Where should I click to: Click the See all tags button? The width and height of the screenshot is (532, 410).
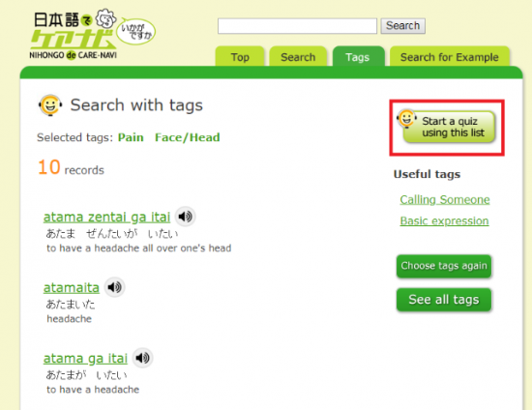pos(444,300)
